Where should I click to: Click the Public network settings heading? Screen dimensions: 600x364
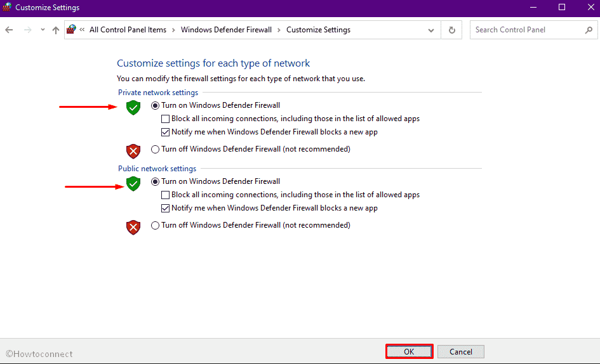click(x=157, y=169)
